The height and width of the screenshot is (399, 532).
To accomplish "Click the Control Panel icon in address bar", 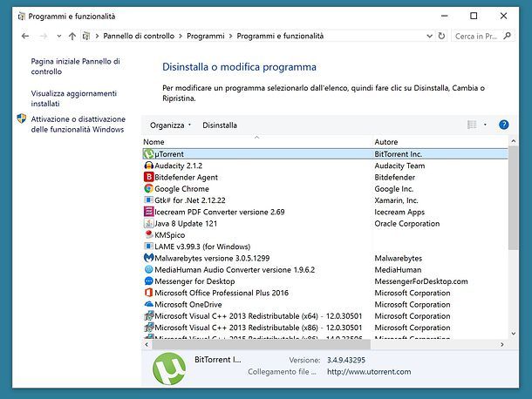I will pos(86,36).
